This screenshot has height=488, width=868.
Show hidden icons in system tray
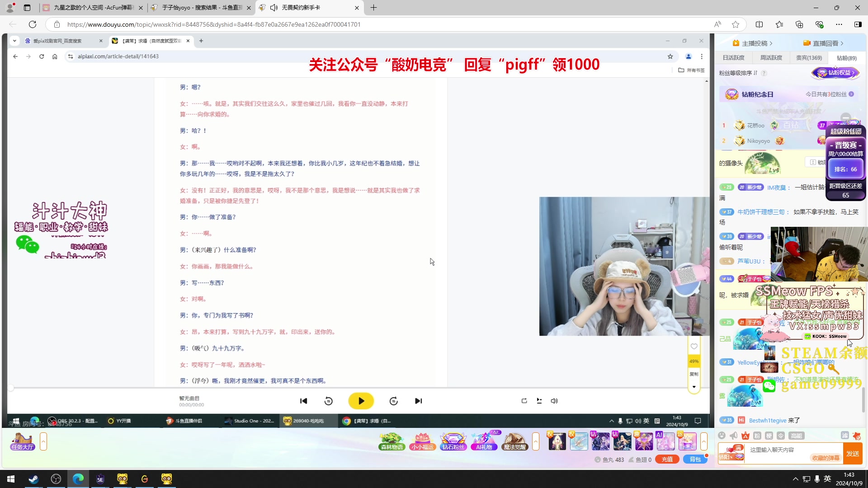pyautogui.click(x=796, y=479)
